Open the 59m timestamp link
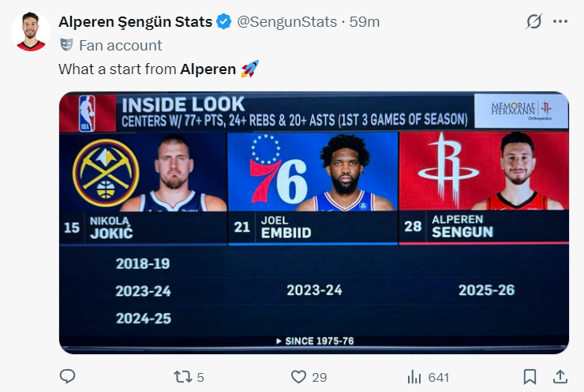 coord(365,22)
